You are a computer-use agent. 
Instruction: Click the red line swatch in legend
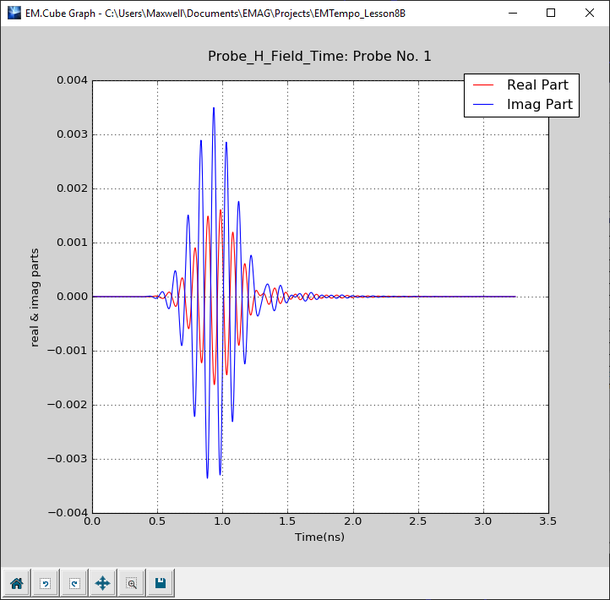click(x=485, y=85)
